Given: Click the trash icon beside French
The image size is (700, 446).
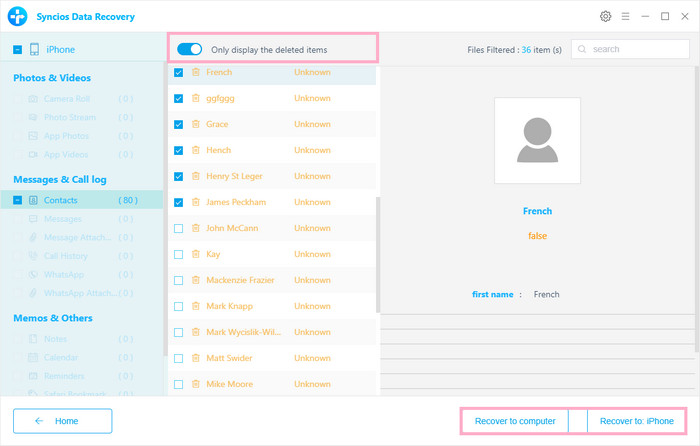Looking at the screenshot, I should click(x=196, y=72).
